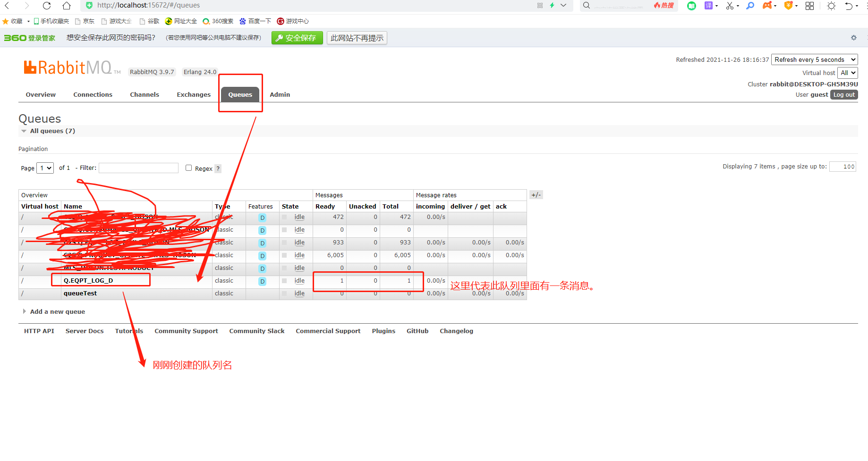Viewport: 868px width, 461px height.
Task: Open the orange gamepad games icon
Action: 767,6
